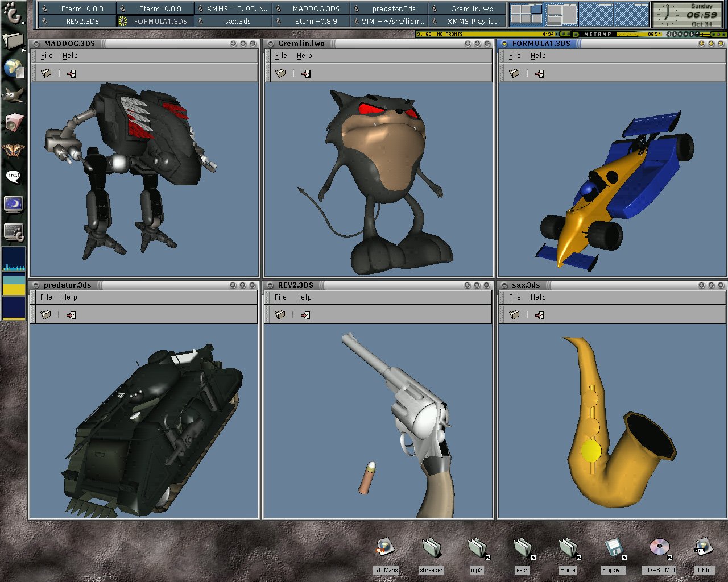728x582 pixels.
Task: Click the open-file icon in Gremlin.lwo window
Action: (x=280, y=73)
